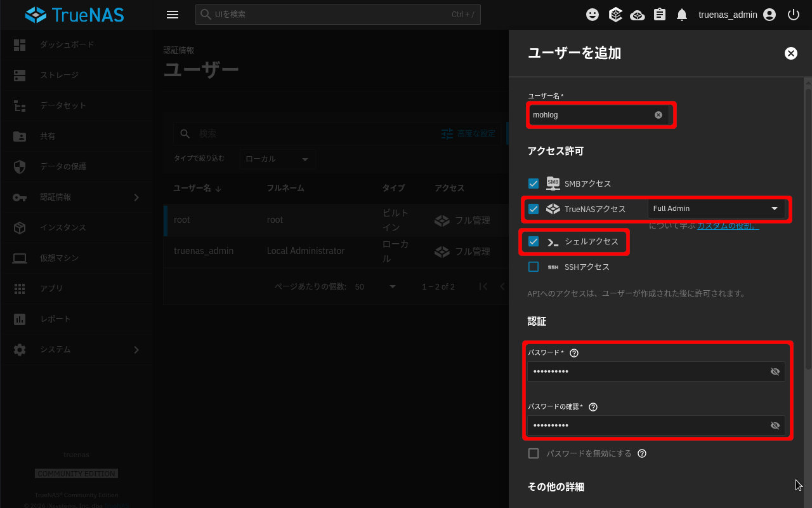Show password using the eye icon
This screenshot has height=508, width=812.
(x=775, y=371)
